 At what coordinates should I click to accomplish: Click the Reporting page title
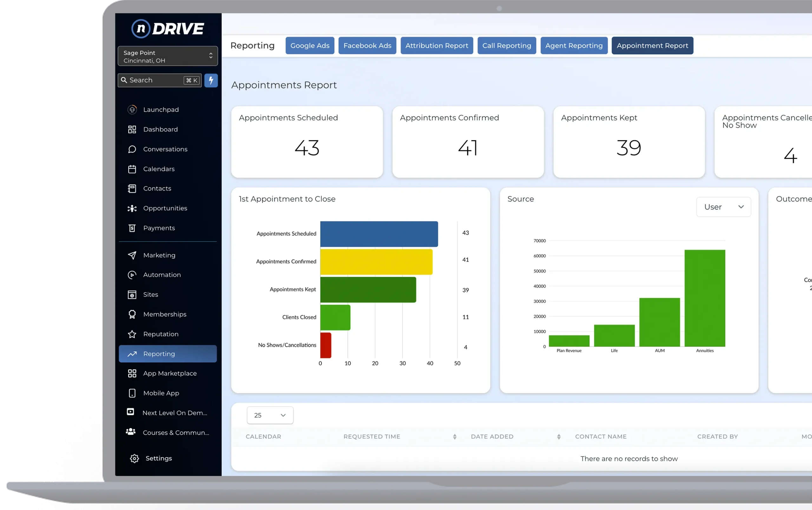(x=252, y=45)
